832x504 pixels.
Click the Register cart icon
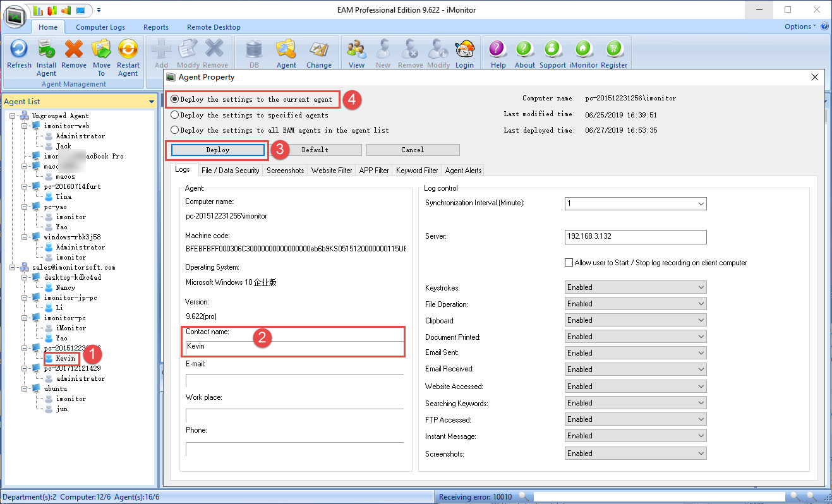pyautogui.click(x=614, y=49)
